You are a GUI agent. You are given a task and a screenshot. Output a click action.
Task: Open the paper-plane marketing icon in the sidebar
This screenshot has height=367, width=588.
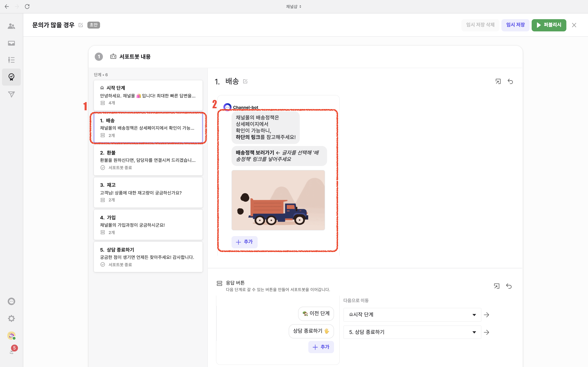point(11,94)
